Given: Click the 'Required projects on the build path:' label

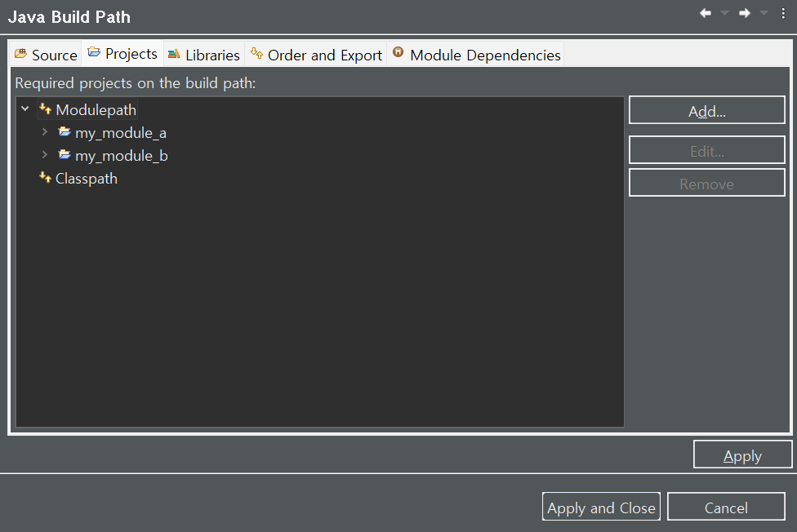Looking at the screenshot, I should (136, 83).
